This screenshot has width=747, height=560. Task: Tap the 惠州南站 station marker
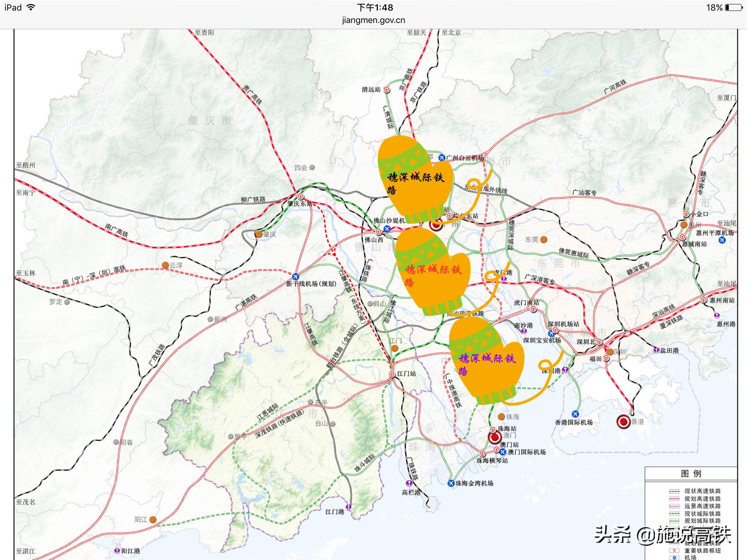click(x=704, y=300)
